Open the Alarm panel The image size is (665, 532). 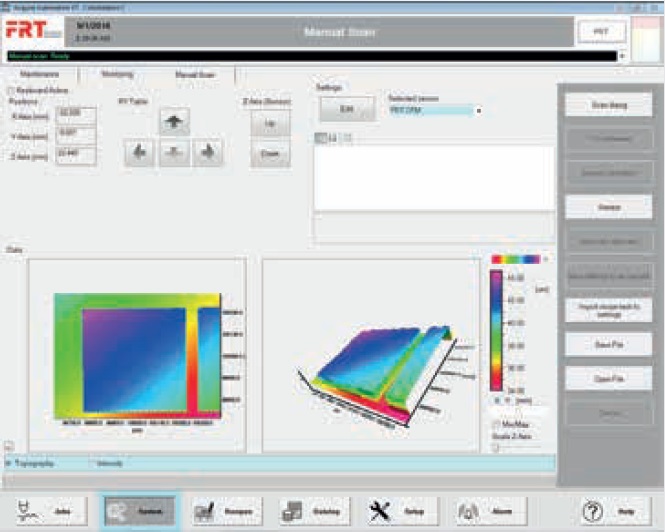click(485, 510)
